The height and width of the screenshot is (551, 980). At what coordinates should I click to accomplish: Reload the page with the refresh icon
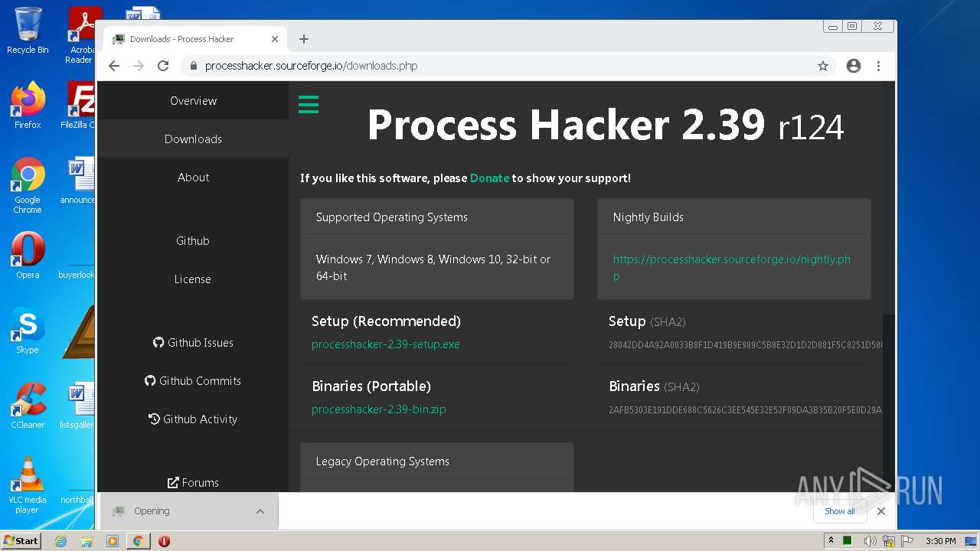coord(163,66)
